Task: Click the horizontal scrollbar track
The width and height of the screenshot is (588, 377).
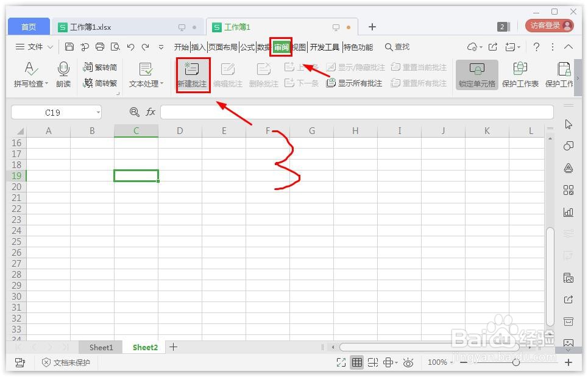Action: pyautogui.click(x=429, y=347)
